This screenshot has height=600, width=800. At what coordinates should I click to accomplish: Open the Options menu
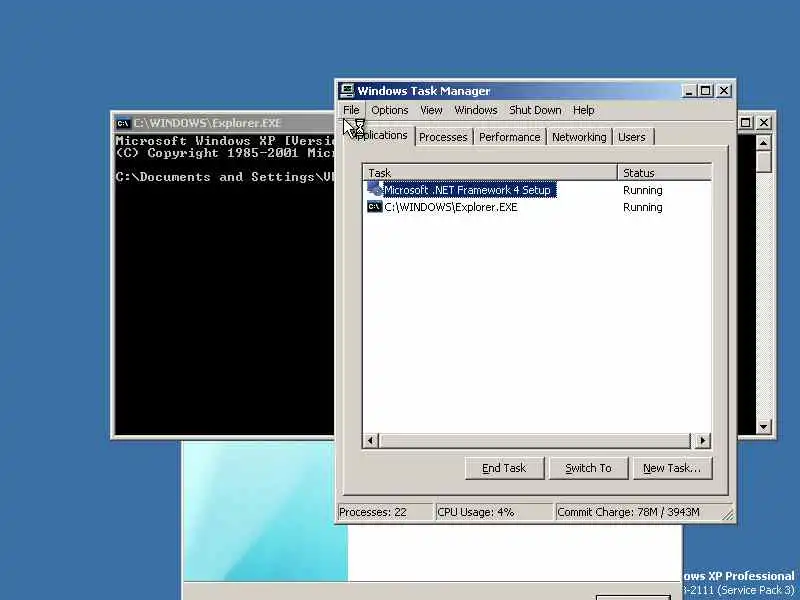click(x=389, y=110)
